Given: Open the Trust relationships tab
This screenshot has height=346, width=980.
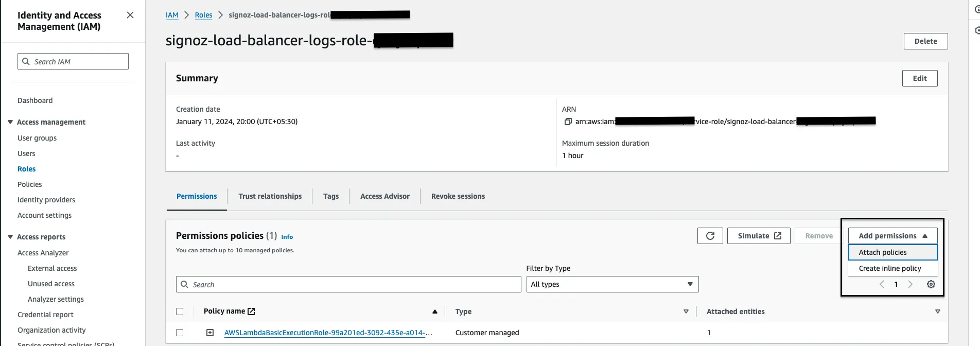Looking at the screenshot, I should point(270,196).
